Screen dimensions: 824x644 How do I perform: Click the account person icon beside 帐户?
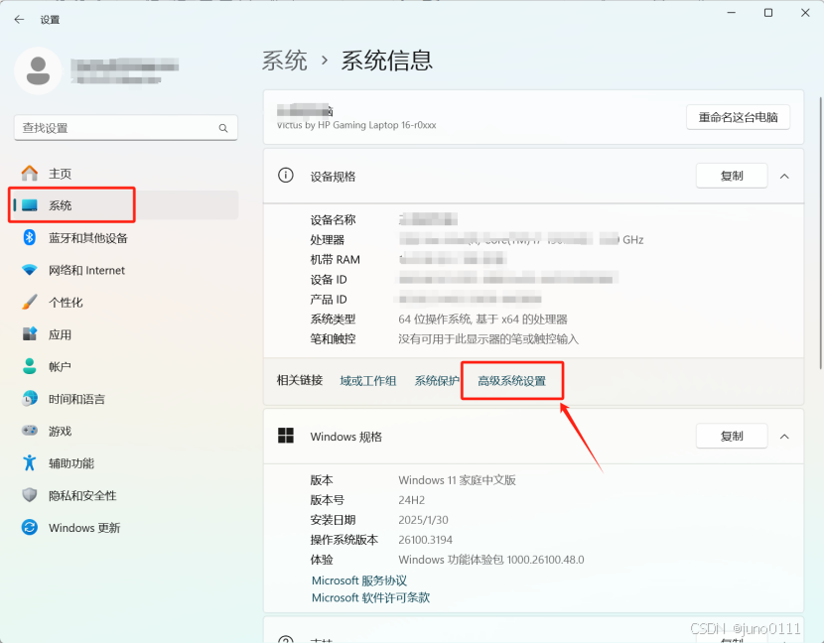coord(30,366)
